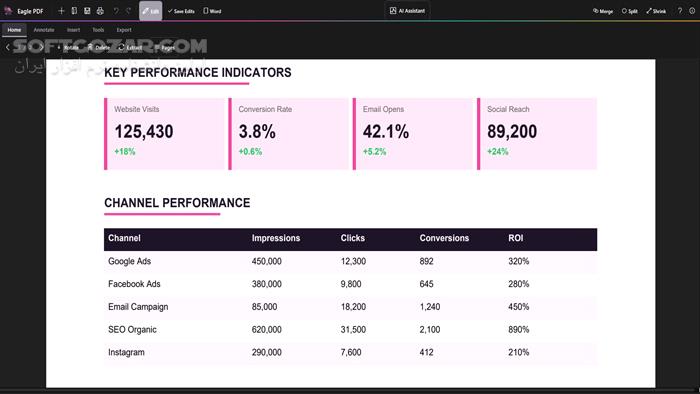This screenshot has width=700, height=394.
Task: Click the print icon
Action: 100,11
